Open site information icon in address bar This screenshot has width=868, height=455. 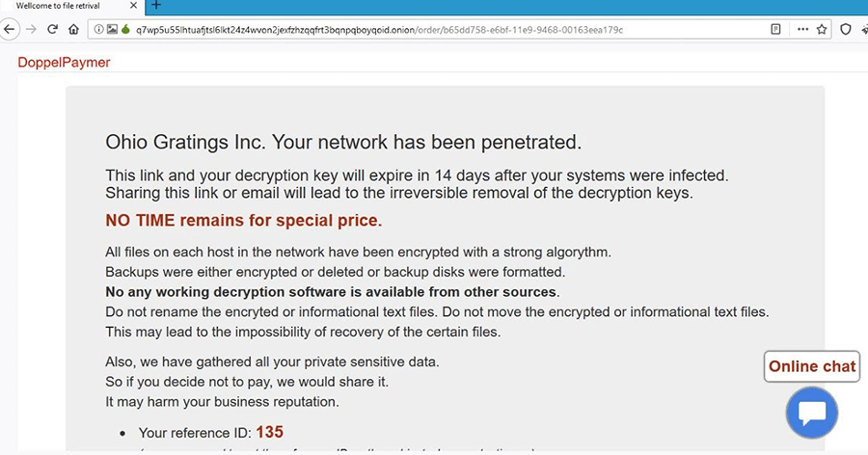(x=99, y=29)
